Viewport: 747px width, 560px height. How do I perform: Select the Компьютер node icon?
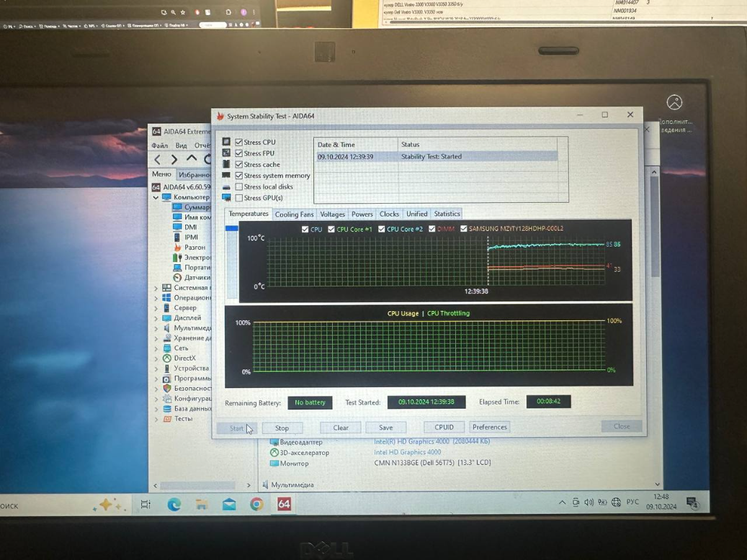tap(166, 197)
